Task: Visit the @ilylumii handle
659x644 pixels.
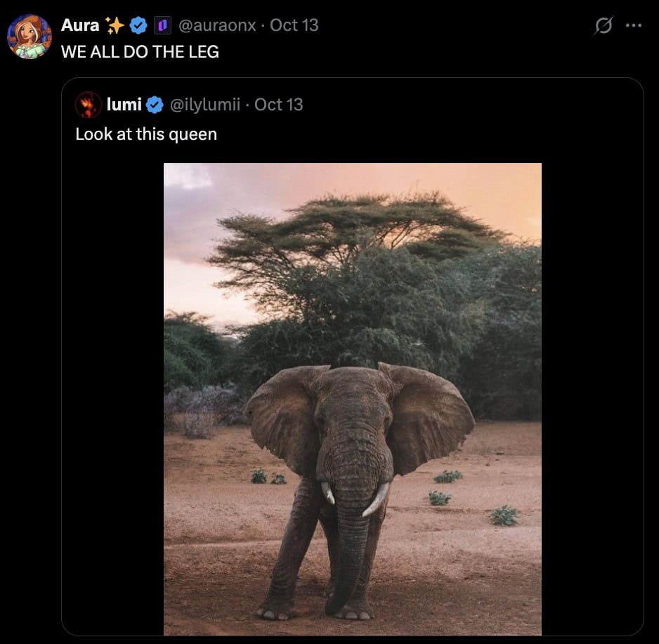Action: point(206,105)
